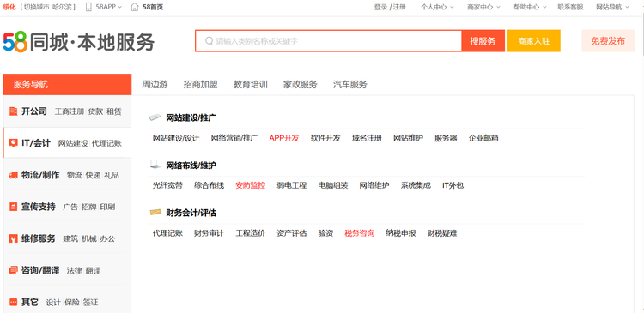Select 招牌 in the 宣传支持 row
This screenshot has width=644, height=313.
tap(88, 207)
